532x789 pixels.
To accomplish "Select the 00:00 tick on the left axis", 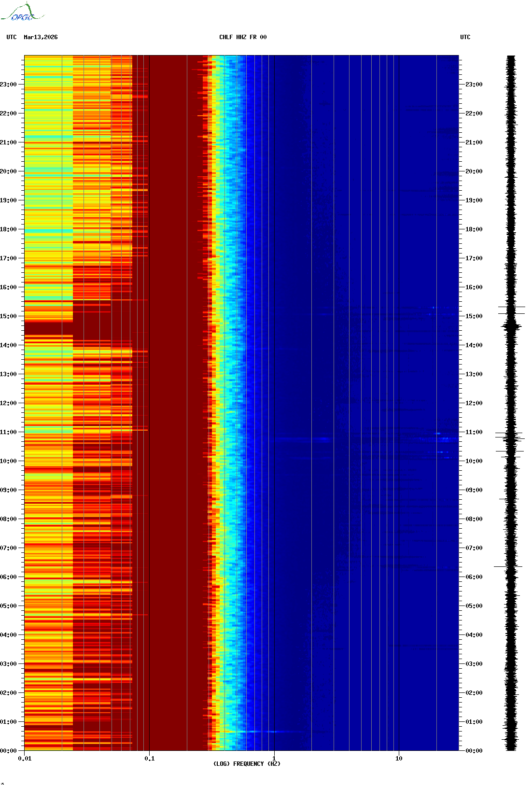I will pos(9,751).
